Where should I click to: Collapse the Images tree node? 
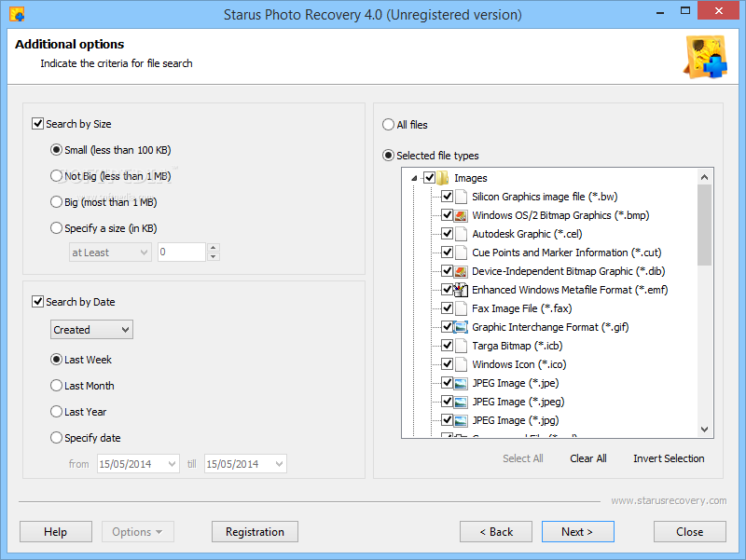[x=414, y=178]
